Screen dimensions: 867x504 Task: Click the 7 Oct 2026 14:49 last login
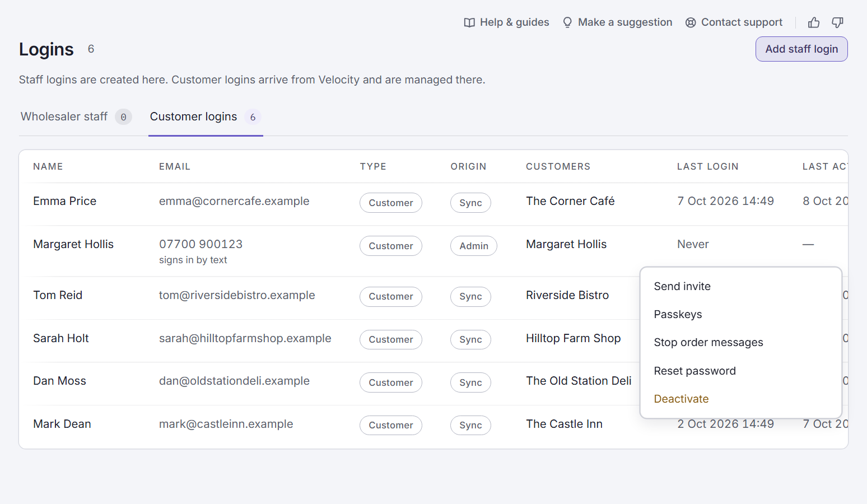pos(725,201)
